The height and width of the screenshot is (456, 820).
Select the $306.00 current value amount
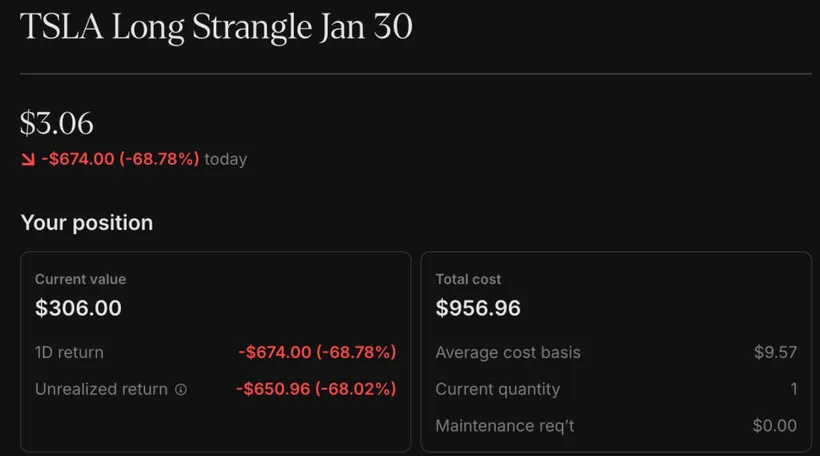coord(78,308)
